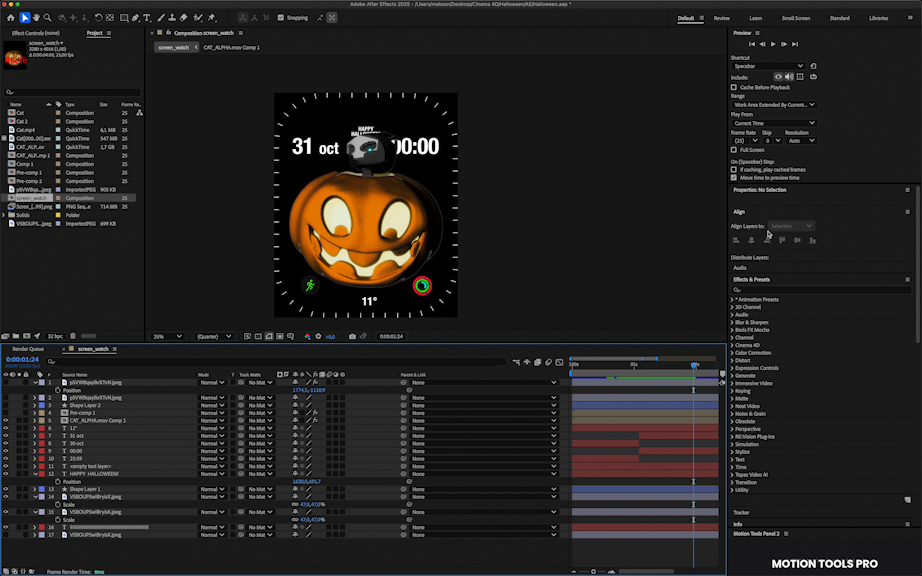This screenshot has width=922, height=576.
Task: Switch to the Render Queue tab
Action: [26, 350]
